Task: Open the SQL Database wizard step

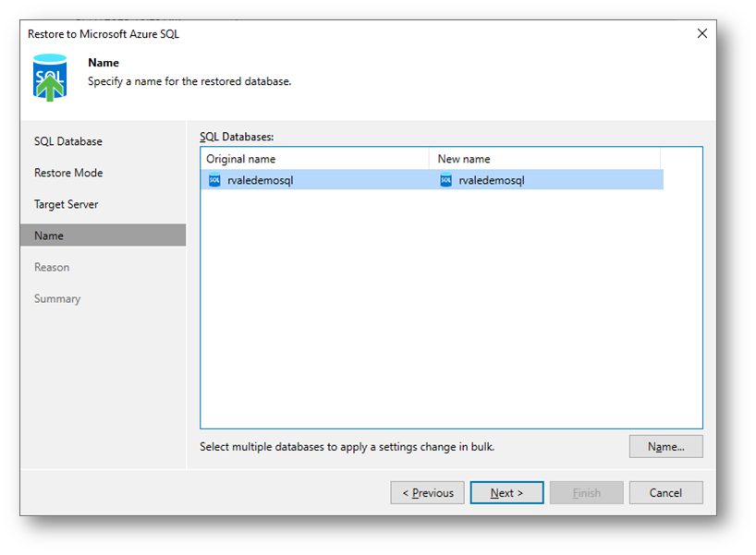Action: coord(68,141)
